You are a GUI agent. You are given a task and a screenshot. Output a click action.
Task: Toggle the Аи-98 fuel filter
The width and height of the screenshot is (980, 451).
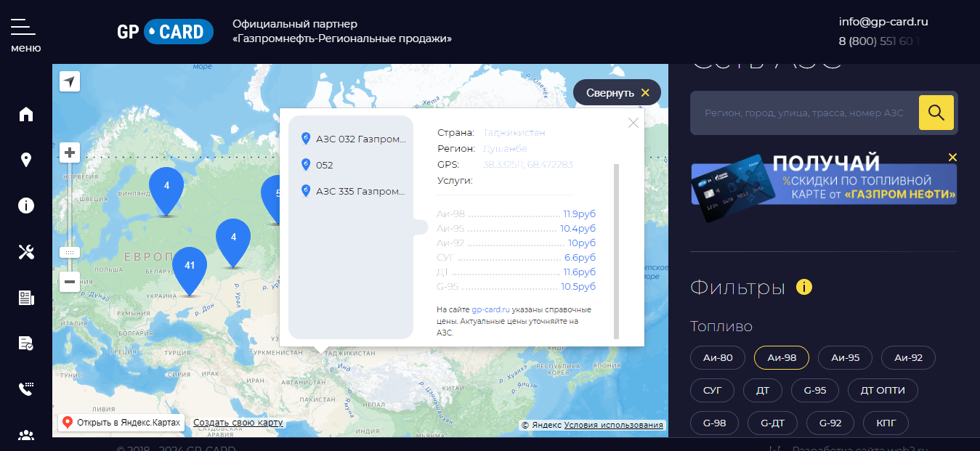(782, 358)
